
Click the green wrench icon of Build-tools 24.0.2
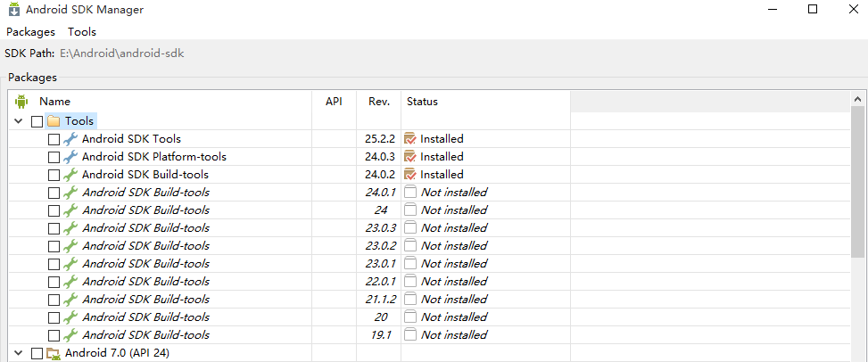pos(70,175)
